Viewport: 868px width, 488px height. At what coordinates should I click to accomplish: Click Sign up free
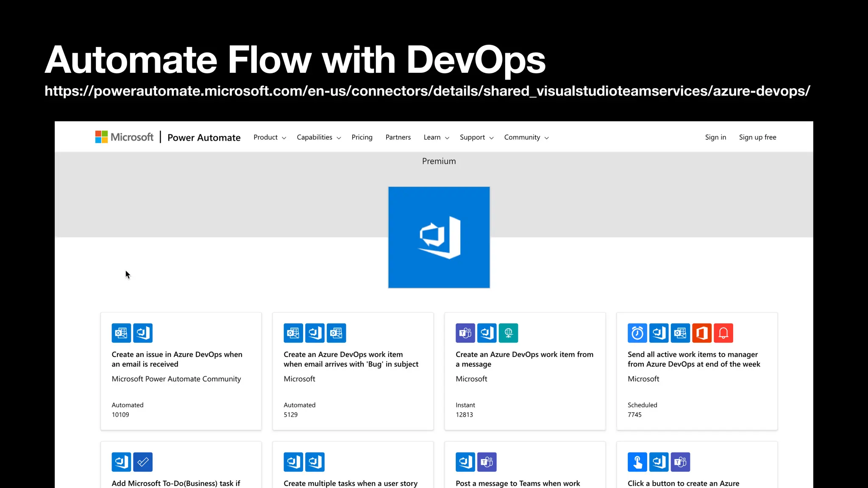point(757,137)
